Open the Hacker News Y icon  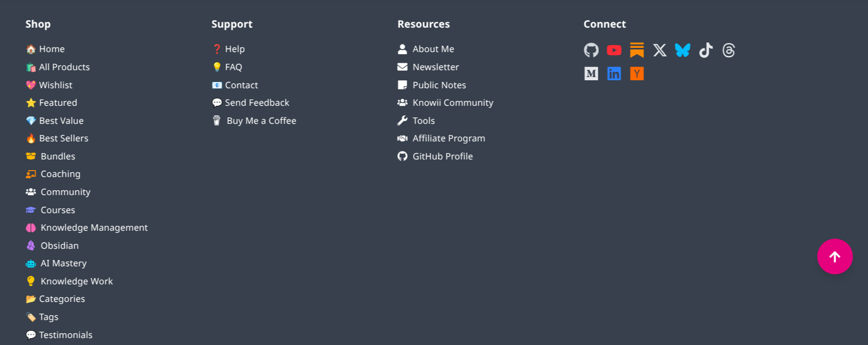pyautogui.click(x=637, y=73)
